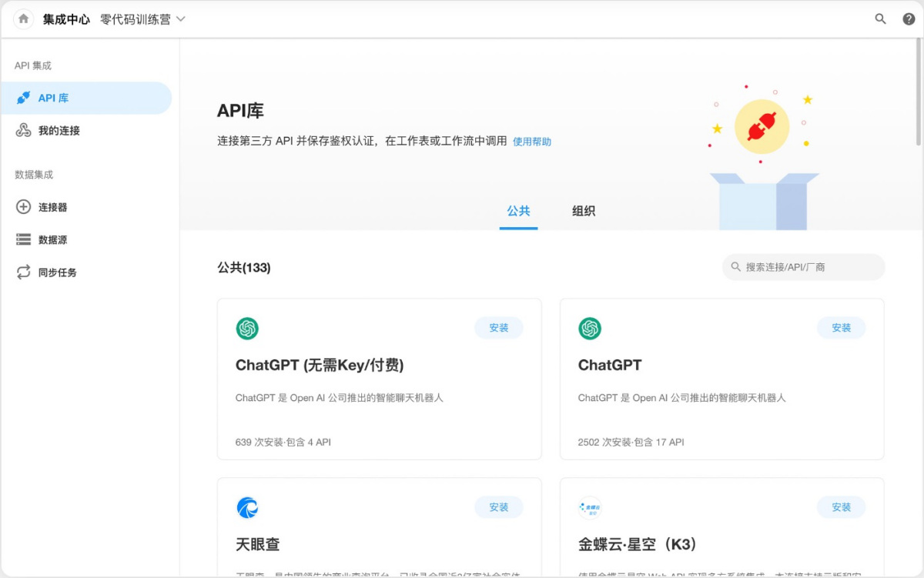Select the 公共 tab

coord(518,211)
